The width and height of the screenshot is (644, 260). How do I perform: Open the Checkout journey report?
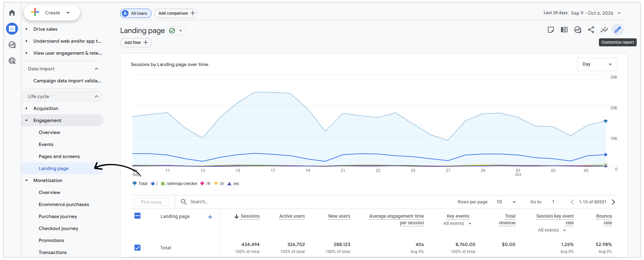click(58, 228)
